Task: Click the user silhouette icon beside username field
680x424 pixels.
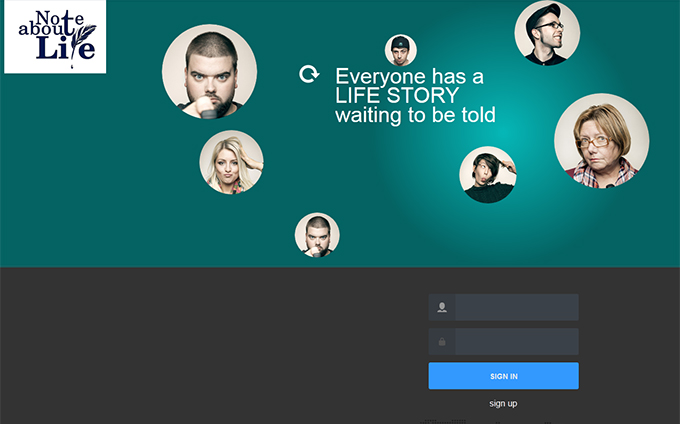Action: [x=442, y=307]
